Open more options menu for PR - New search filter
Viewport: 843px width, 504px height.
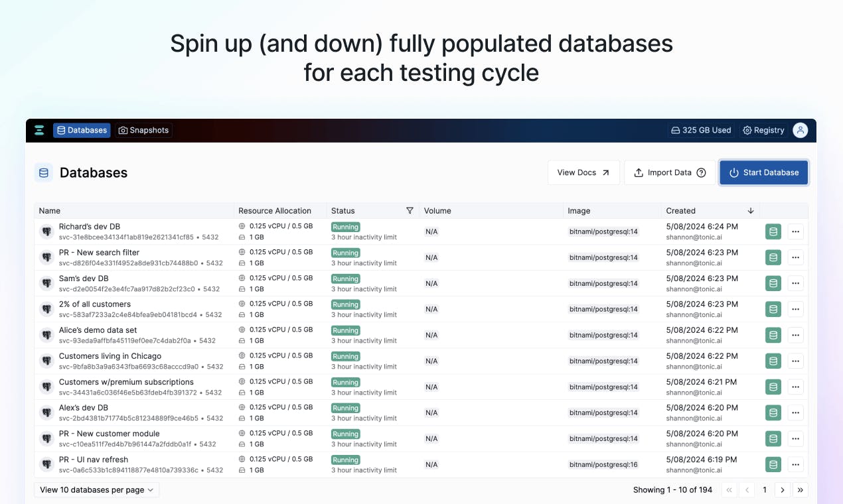[795, 257]
